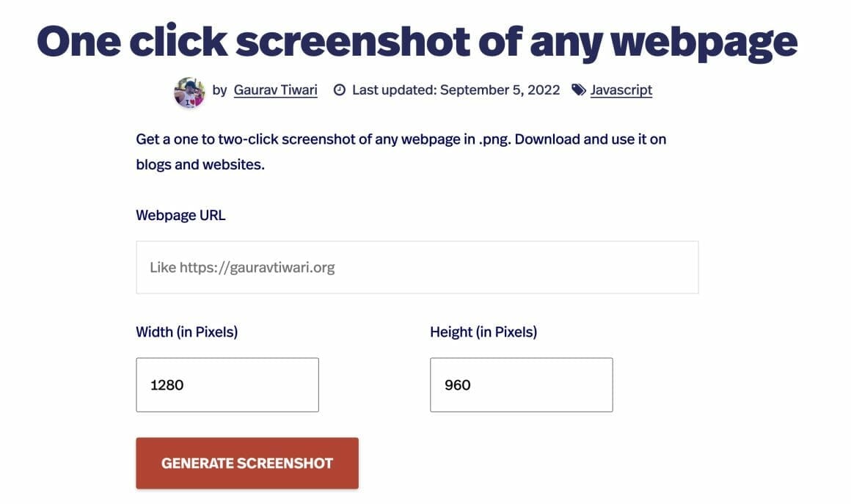Click the Javascript underlined link text
Screen dimensions: 851x504
click(621, 90)
